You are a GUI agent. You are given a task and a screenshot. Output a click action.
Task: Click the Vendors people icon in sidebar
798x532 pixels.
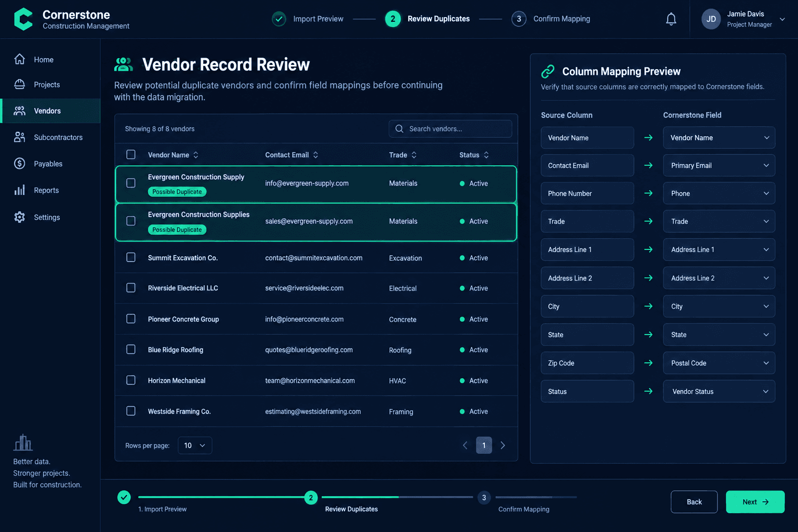coord(20,111)
